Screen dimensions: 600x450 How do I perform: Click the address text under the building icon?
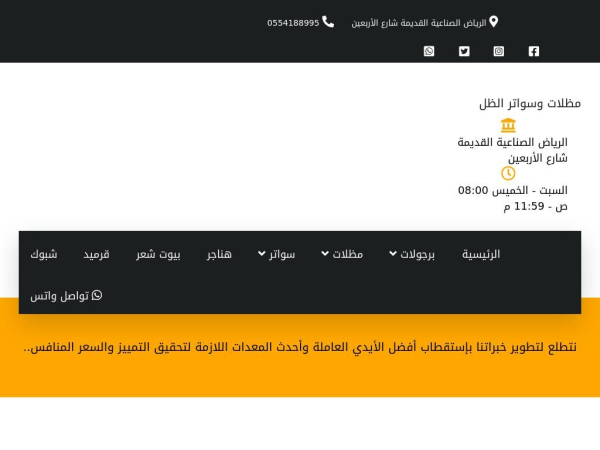point(513,150)
